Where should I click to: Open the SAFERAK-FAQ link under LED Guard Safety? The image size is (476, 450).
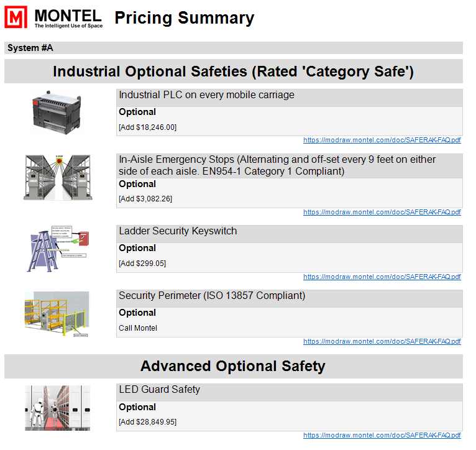coord(382,436)
